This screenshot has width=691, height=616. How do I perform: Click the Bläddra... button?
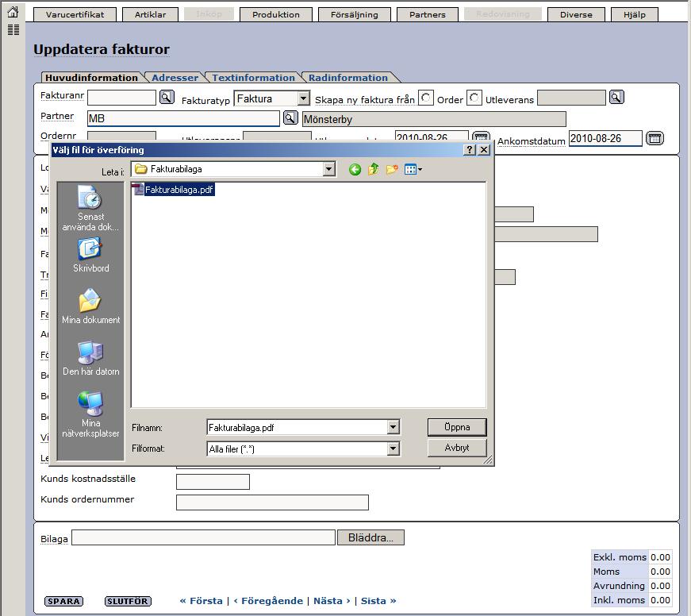point(370,538)
